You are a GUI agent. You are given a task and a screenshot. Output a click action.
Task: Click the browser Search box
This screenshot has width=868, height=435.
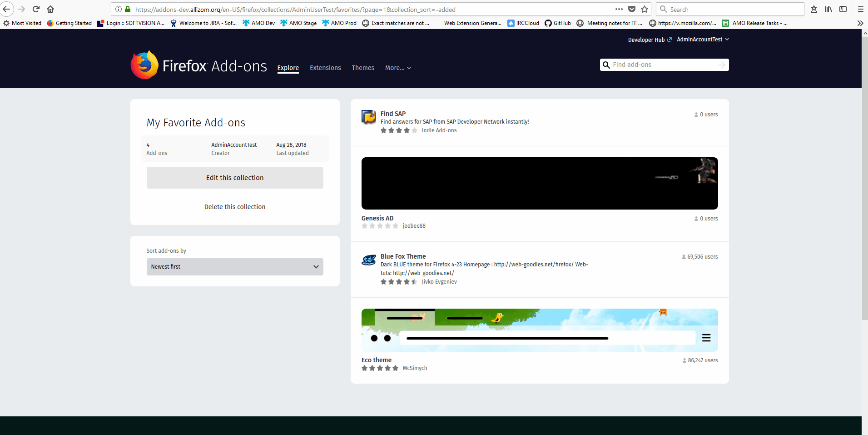[730, 9]
